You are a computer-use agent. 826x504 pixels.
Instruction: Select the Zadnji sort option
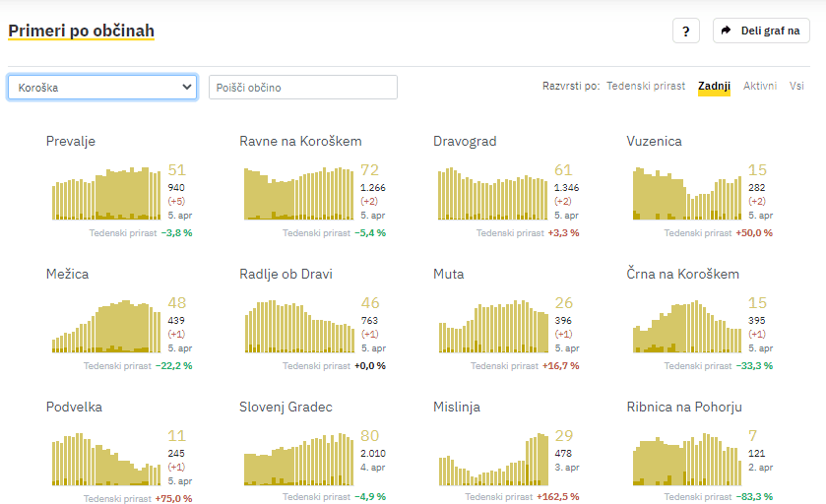(x=714, y=87)
